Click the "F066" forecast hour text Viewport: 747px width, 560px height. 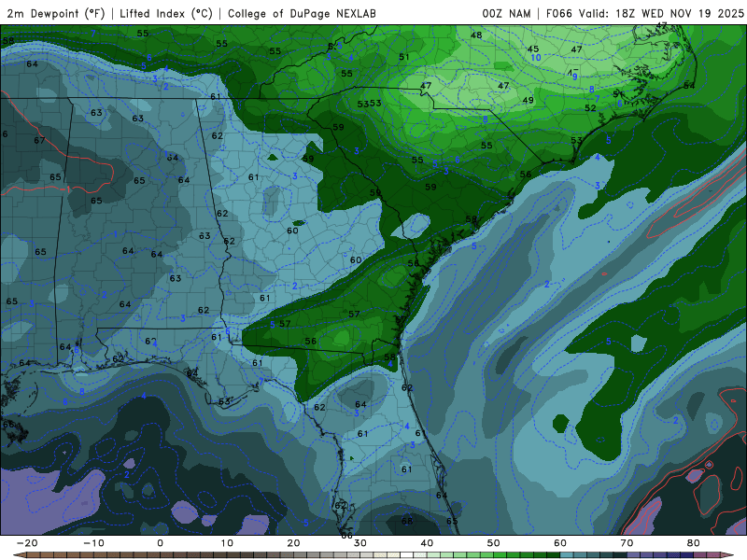(x=558, y=13)
